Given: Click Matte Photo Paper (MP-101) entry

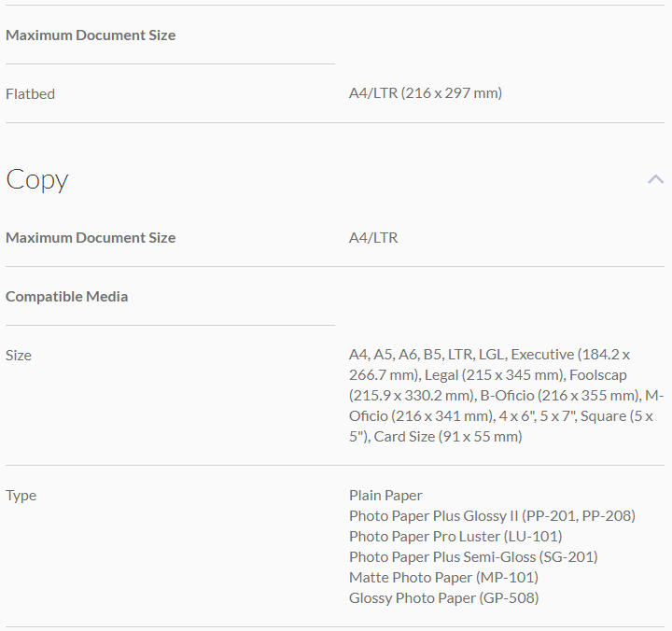Looking at the screenshot, I should [443, 578].
